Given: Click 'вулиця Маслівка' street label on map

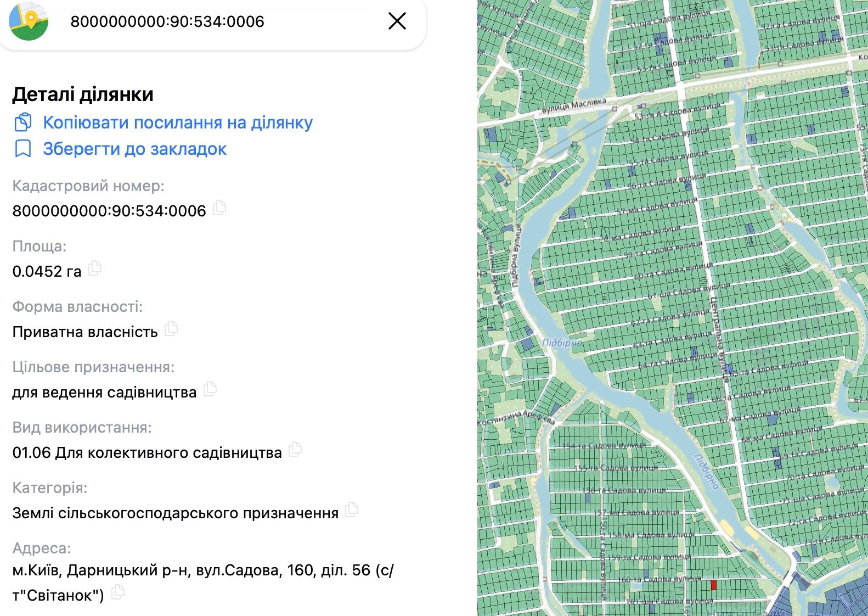Looking at the screenshot, I should (x=574, y=106).
